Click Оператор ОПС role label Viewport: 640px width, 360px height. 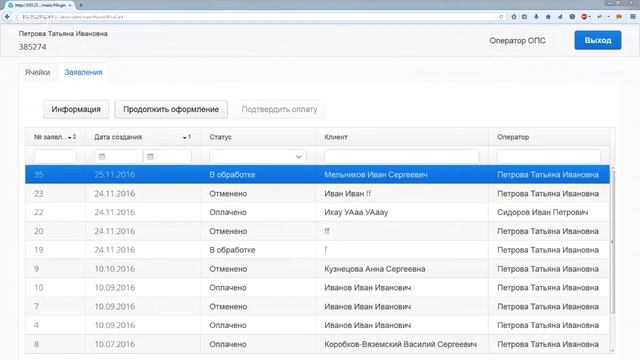point(518,40)
